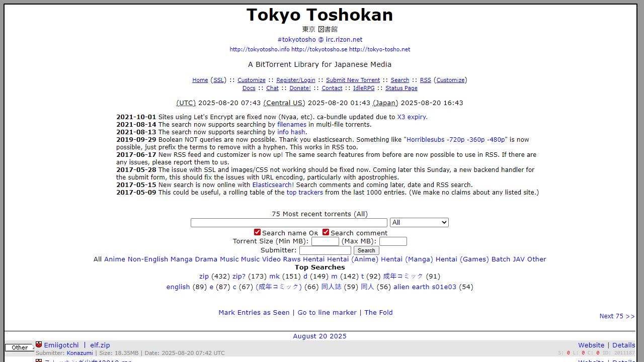
Task: Click the Donate! link
Action: click(300, 88)
